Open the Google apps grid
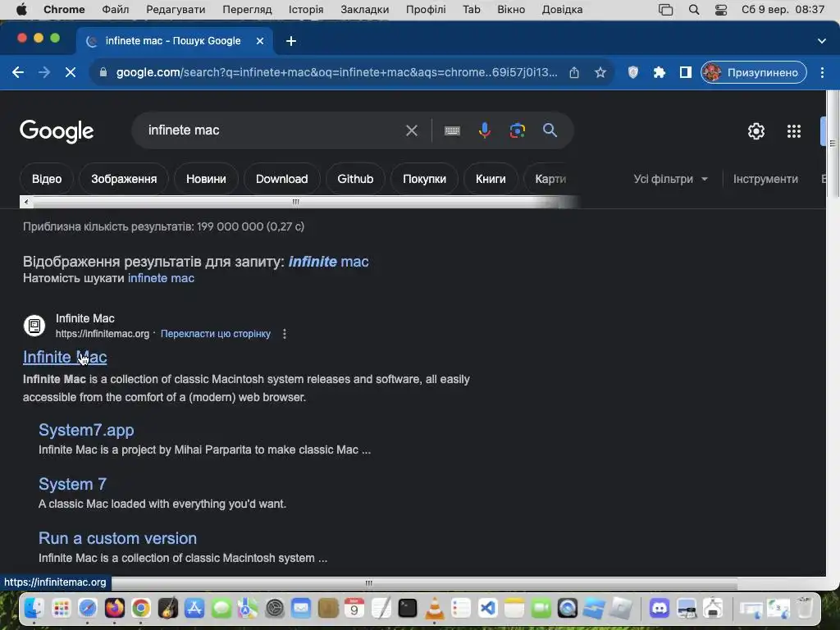This screenshot has width=840, height=630. 793,131
